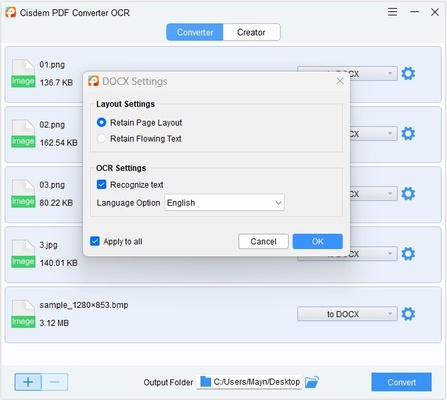Click the Cisdem app logo in title bar

(x=11, y=12)
